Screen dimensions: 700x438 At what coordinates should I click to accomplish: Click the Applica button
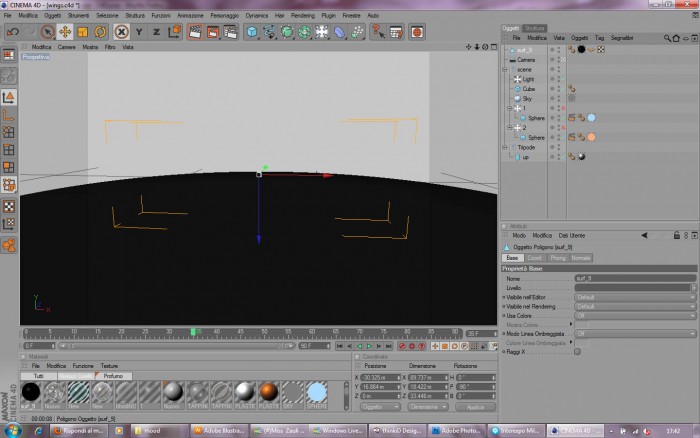[475, 407]
